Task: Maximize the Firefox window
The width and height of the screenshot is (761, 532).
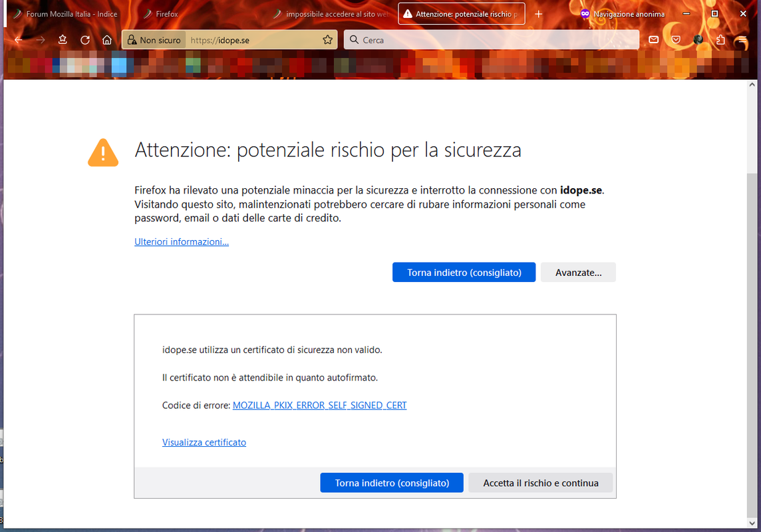Action: point(714,13)
